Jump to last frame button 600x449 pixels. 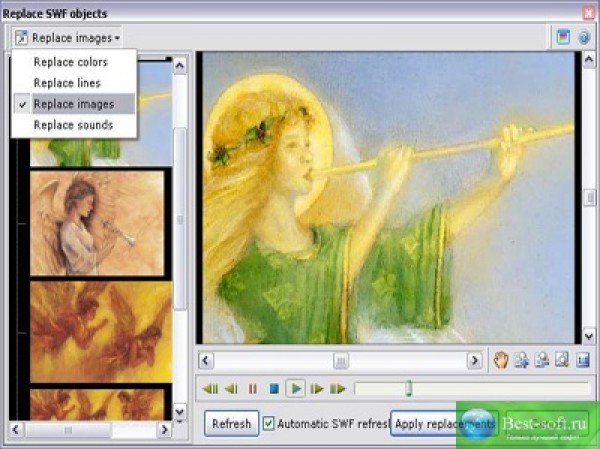338,389
